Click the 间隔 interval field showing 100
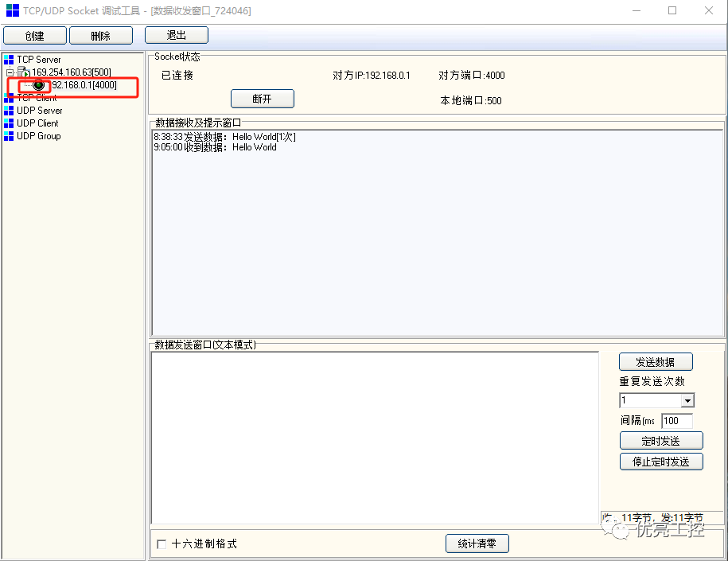 [x=677, y=421]
